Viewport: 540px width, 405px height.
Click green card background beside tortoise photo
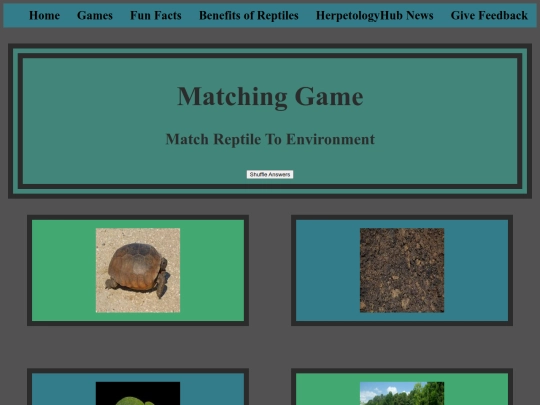tap(64, 270)
